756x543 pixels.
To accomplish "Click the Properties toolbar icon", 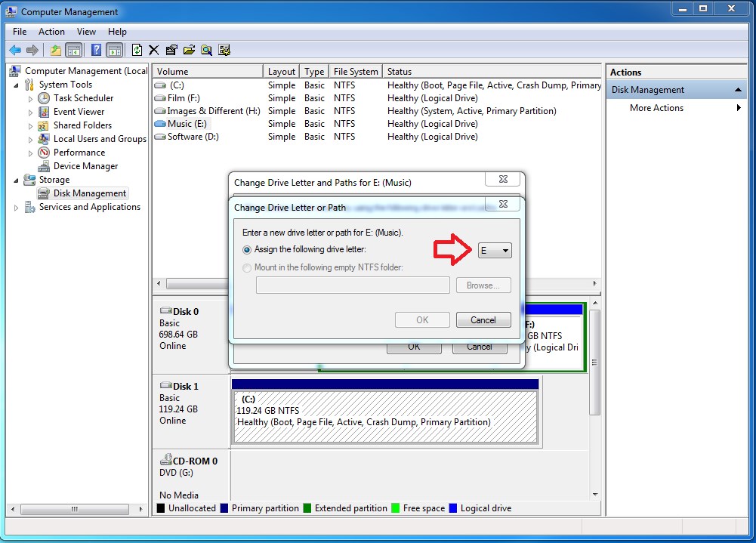I will 171,50.
